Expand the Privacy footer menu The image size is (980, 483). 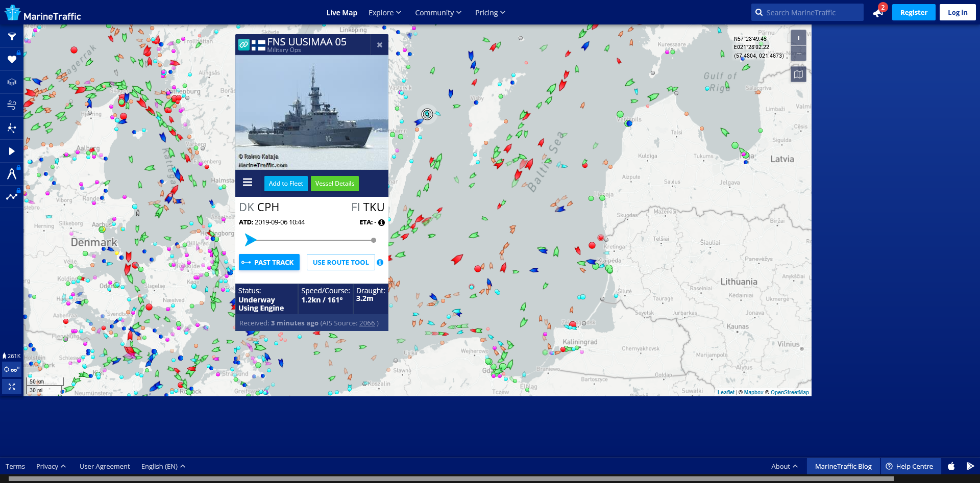tap(51, 467)
